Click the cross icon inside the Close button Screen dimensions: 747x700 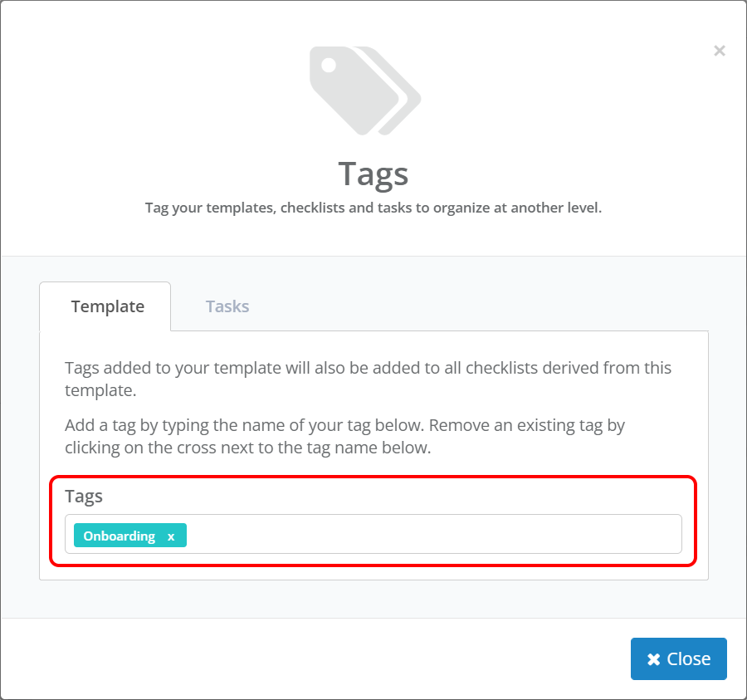[654, 659]
